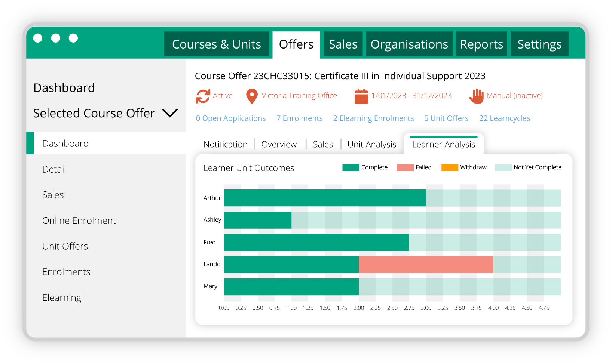The height and width of the screenshot is (364, 612).
Task: Select the Unit Analysis sub-tab
Action: point(372,144)
